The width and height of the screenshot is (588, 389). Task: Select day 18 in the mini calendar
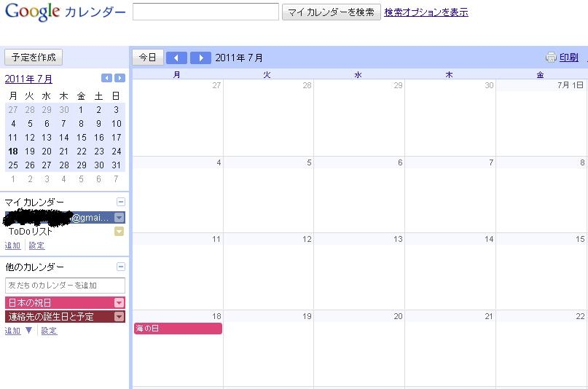click(x=13, y=152)
